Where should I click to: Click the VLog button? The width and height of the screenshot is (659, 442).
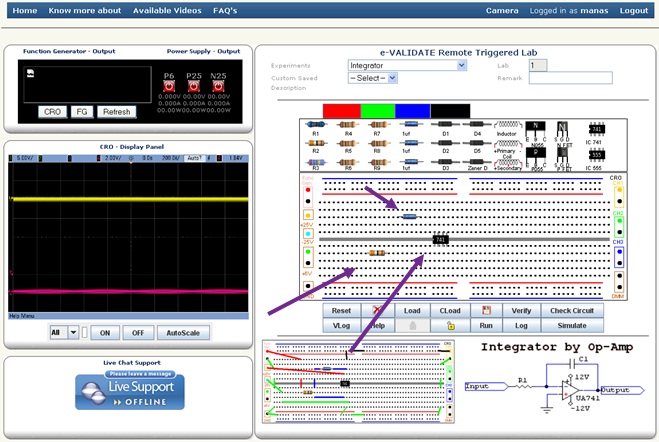point(341,326)
